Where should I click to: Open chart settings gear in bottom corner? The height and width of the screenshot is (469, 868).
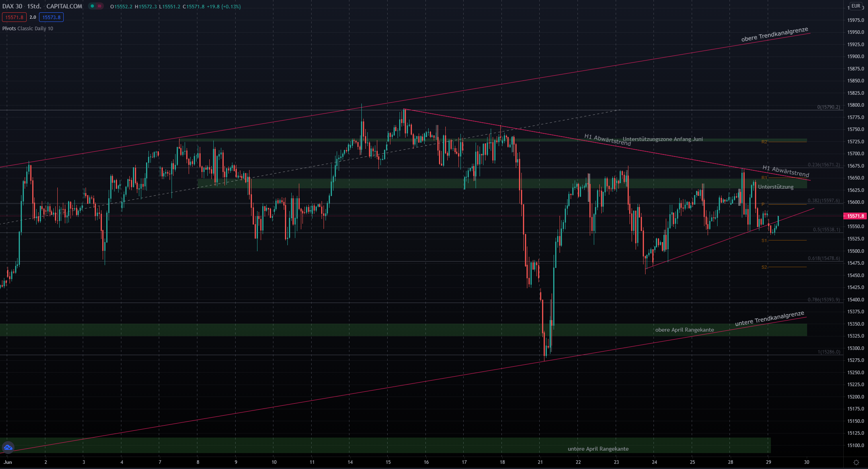[856, 462]
